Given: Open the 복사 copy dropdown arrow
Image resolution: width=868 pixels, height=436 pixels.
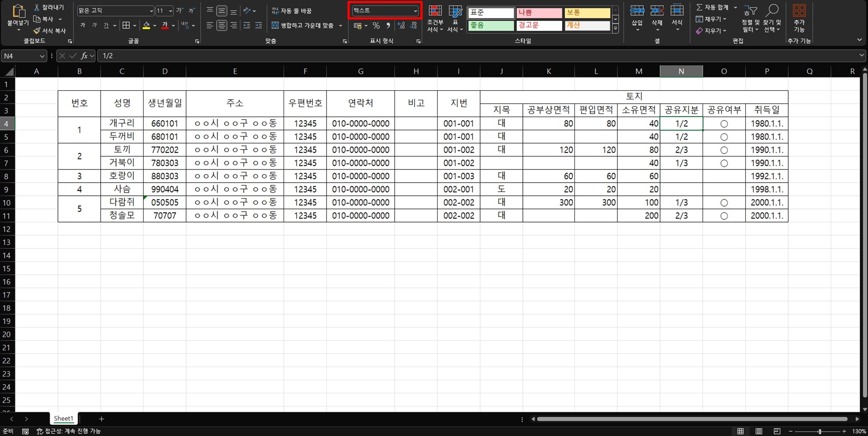Looking at the screenshot, I should point(60,19).
